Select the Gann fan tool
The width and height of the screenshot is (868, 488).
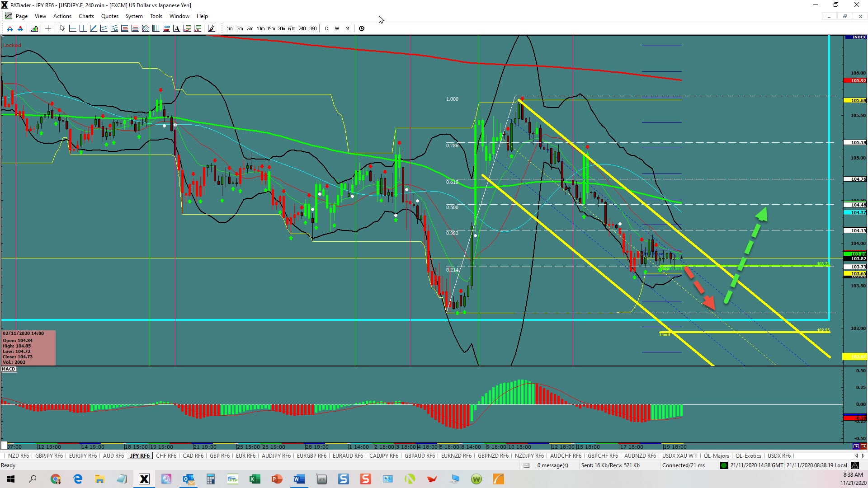(146, 28)
